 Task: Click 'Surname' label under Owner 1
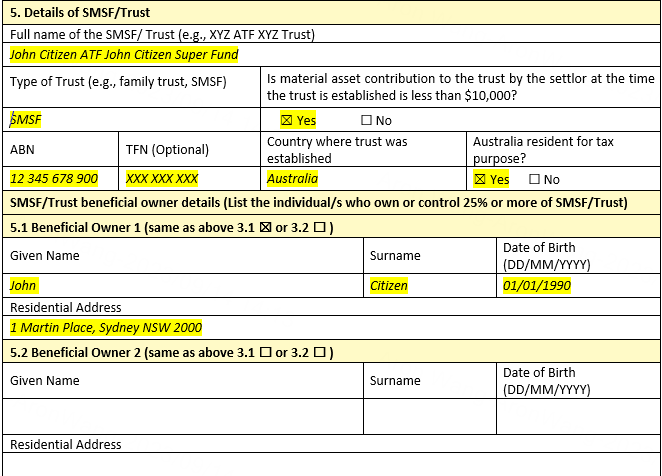coord(395,256)
